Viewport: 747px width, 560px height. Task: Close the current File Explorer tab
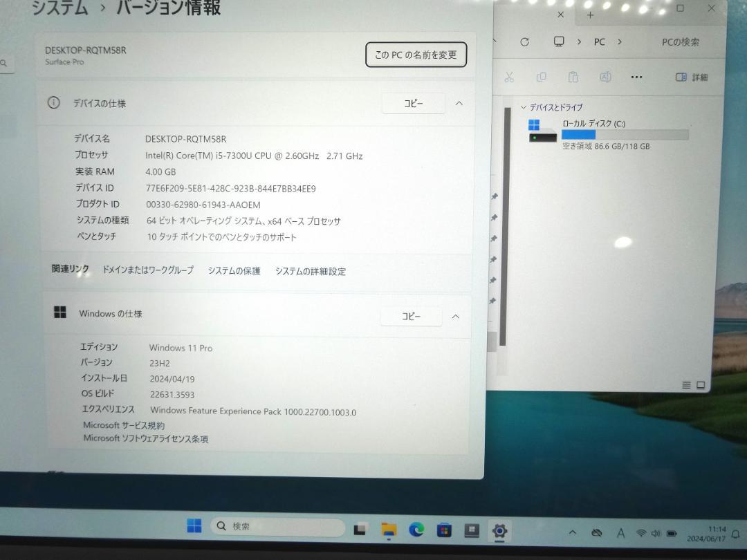point(561,15)
